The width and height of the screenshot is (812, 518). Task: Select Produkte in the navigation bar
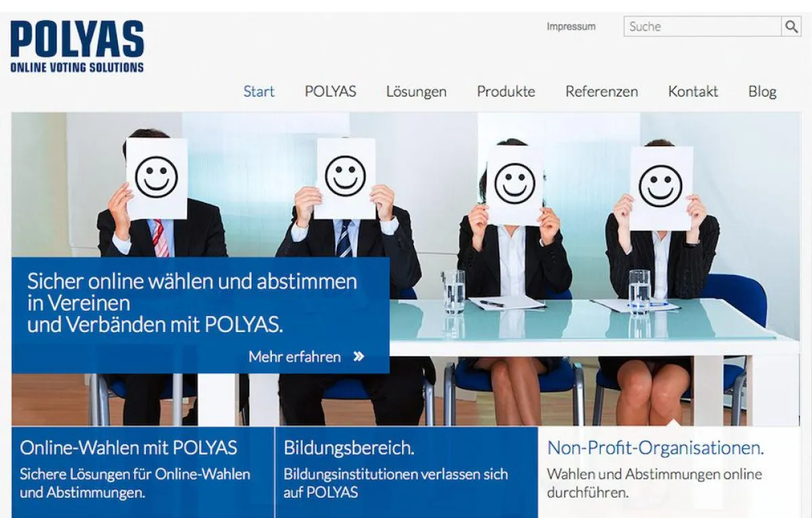click(x=506, y=91)
